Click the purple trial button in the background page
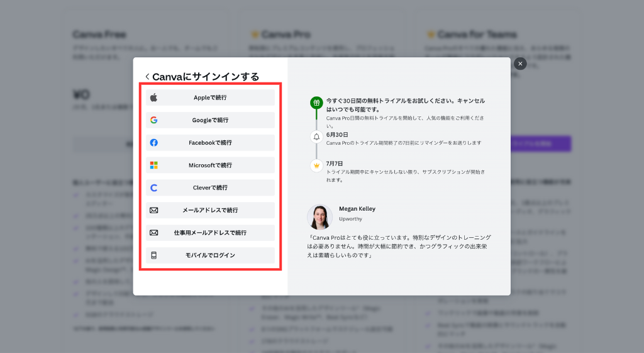This screenshot has height=353, width=644. [x=540, y=144]
